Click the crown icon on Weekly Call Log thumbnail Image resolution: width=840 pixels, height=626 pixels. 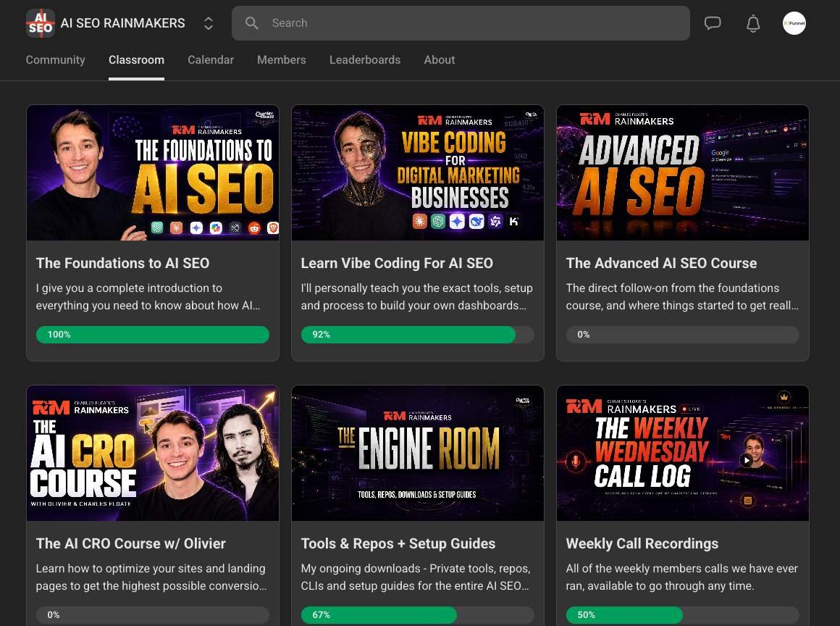point(784,397)
